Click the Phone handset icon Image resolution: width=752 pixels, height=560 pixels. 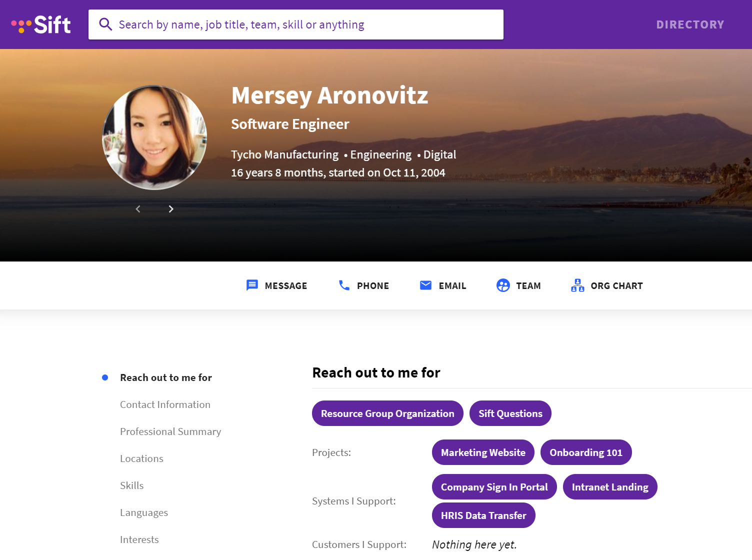tap(344, 285)
